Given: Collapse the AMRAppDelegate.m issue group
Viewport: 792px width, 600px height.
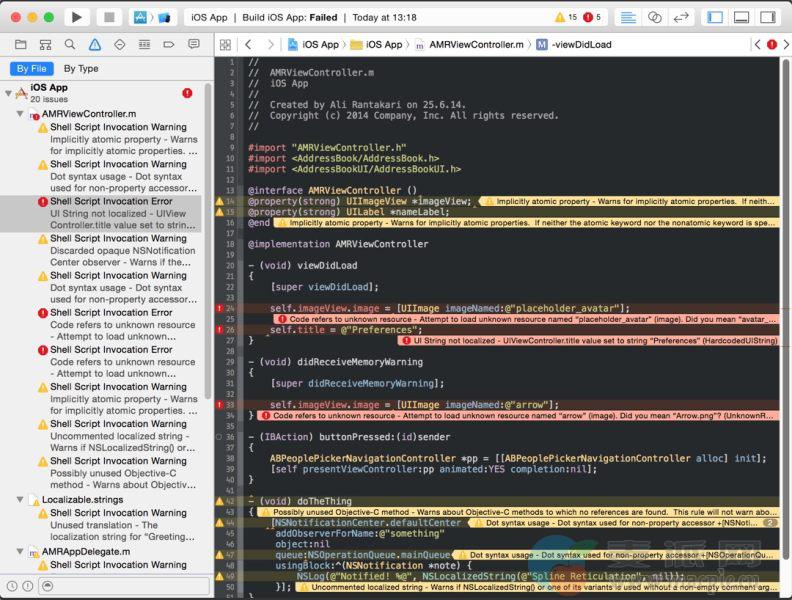Looking at the screenshot, I should click(20, 551).
